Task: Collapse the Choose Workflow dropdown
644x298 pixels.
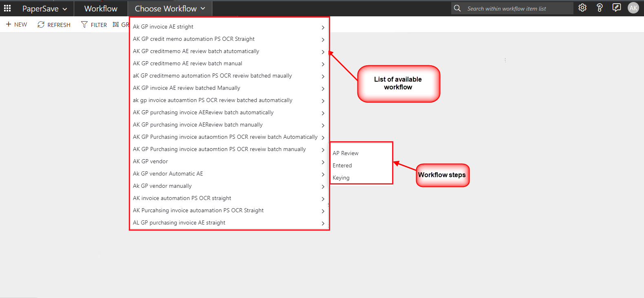Action: point(170,9)
